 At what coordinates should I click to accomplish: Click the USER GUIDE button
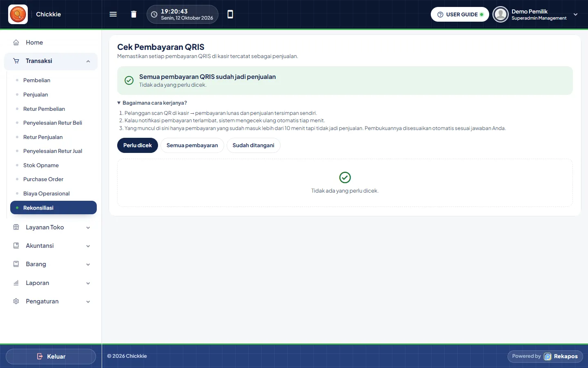(x=460, y=14)
